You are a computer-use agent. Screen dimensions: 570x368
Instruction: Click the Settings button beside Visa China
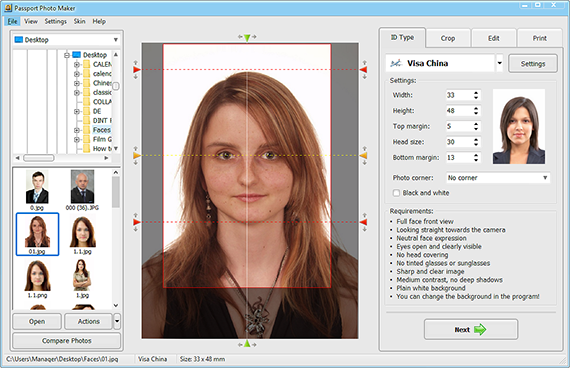click(533, 64)
